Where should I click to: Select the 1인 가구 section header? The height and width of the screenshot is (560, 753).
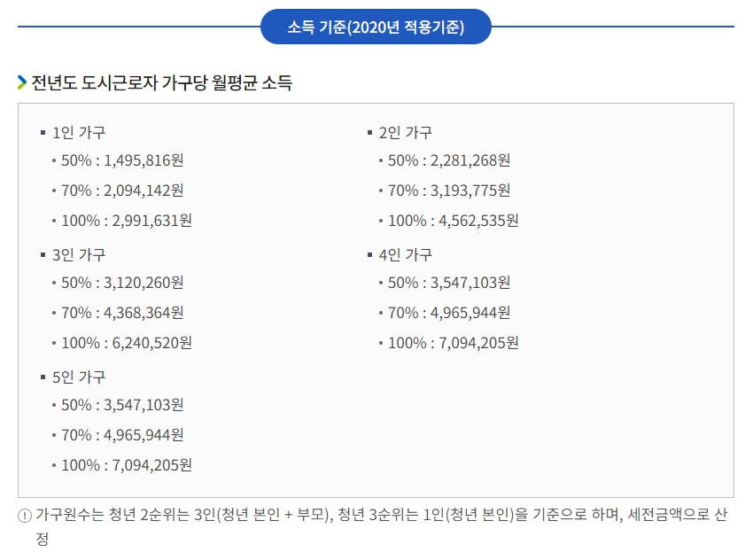click(x=77, y=131)
